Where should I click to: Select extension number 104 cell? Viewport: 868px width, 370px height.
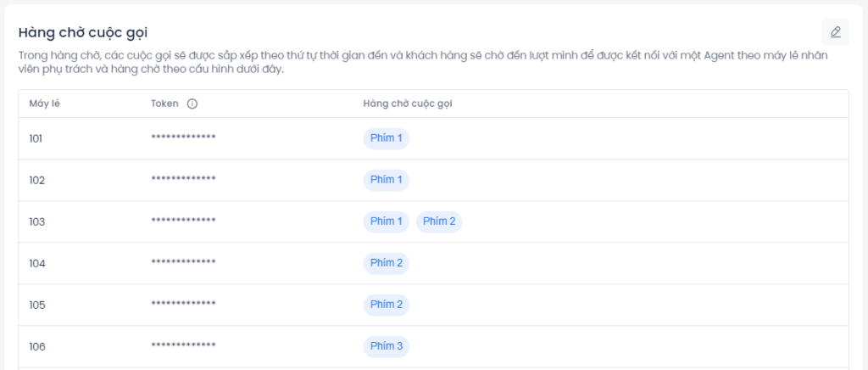[x=36, y=263]
